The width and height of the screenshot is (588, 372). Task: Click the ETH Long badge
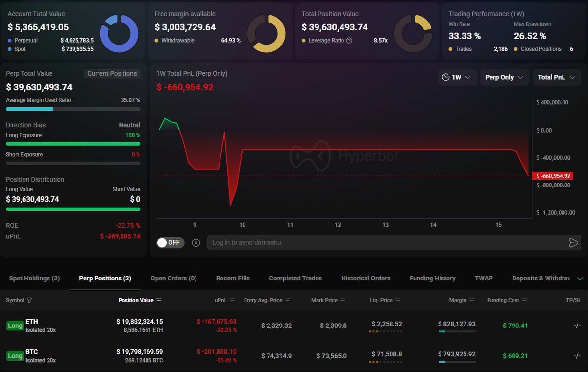click(x=15, y=326)
